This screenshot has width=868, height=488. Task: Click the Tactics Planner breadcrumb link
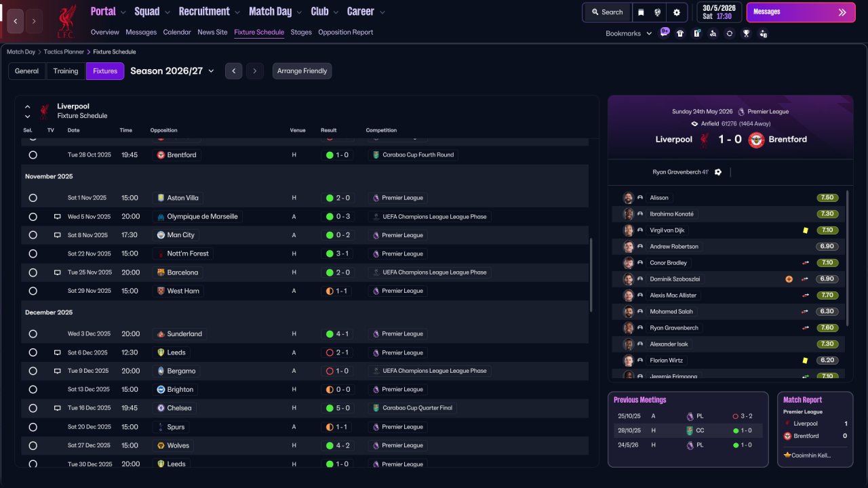(x=64, y=52)
